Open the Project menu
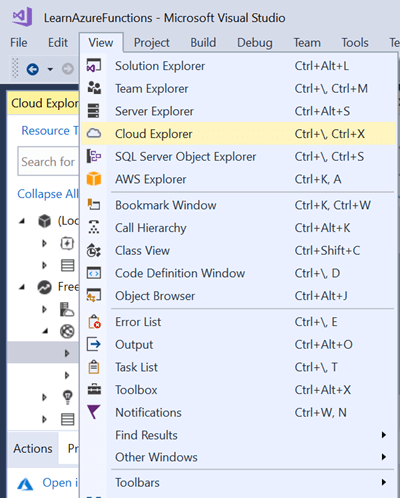 coord(152,43)
